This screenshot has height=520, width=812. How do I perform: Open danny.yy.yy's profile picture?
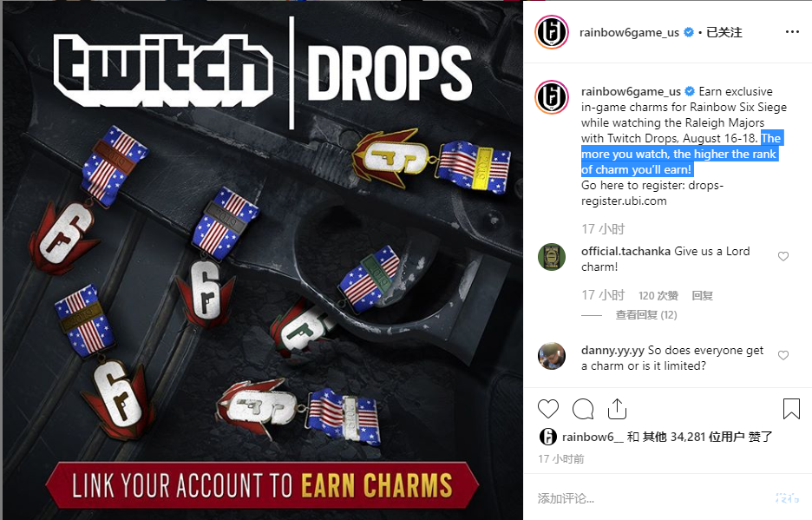pos(552,356)
